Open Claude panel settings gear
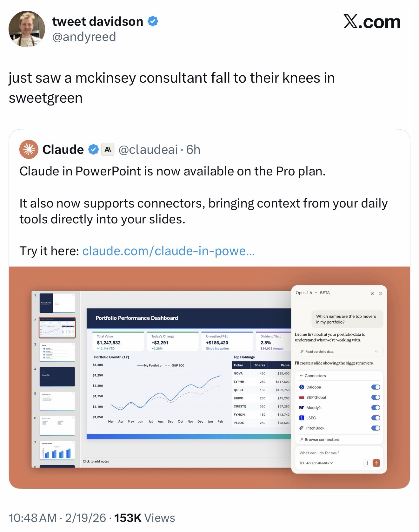 click(x=380, y=293)
